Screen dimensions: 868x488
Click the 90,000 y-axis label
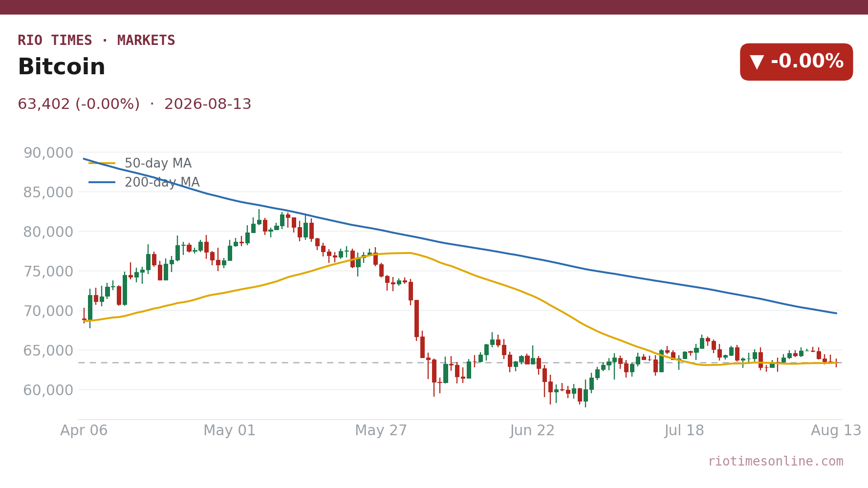pyautogui.click(x=48, y=153)
